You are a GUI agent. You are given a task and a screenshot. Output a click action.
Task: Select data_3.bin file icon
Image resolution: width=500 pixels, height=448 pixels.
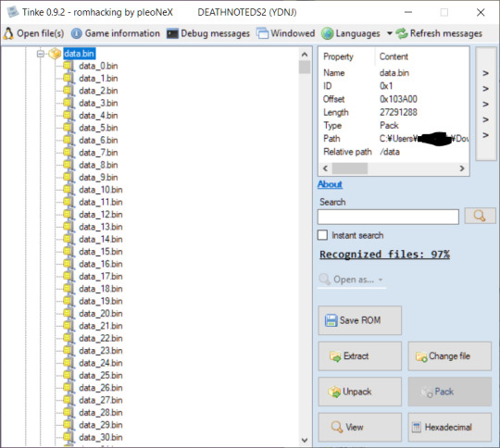[69, 104]
